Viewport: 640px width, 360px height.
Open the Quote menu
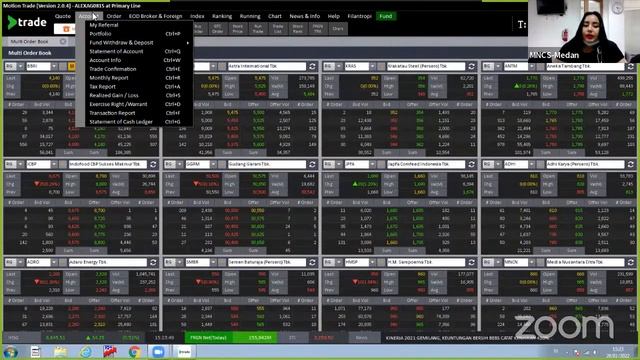pyautogui.click(x=62, y=16)
